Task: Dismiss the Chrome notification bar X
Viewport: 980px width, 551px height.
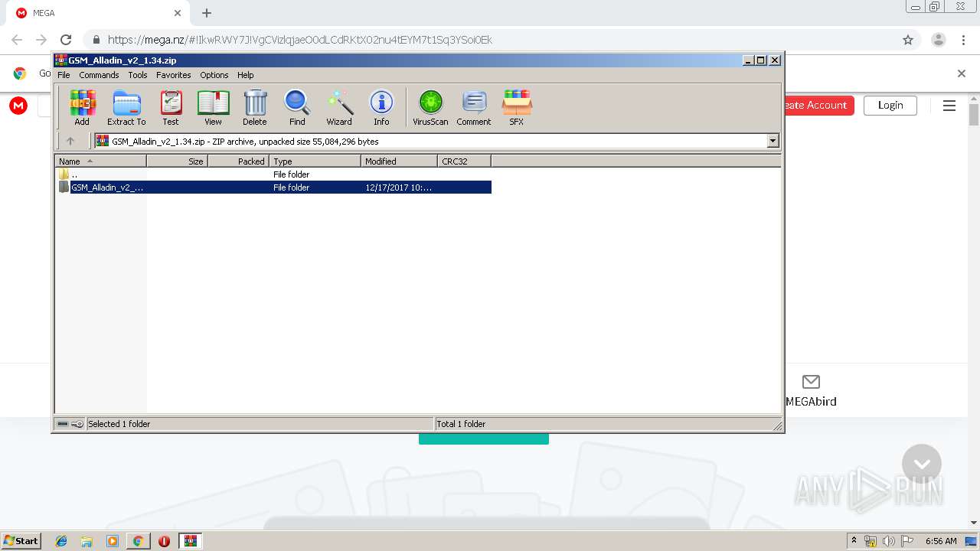Action: tap(962, 73)
